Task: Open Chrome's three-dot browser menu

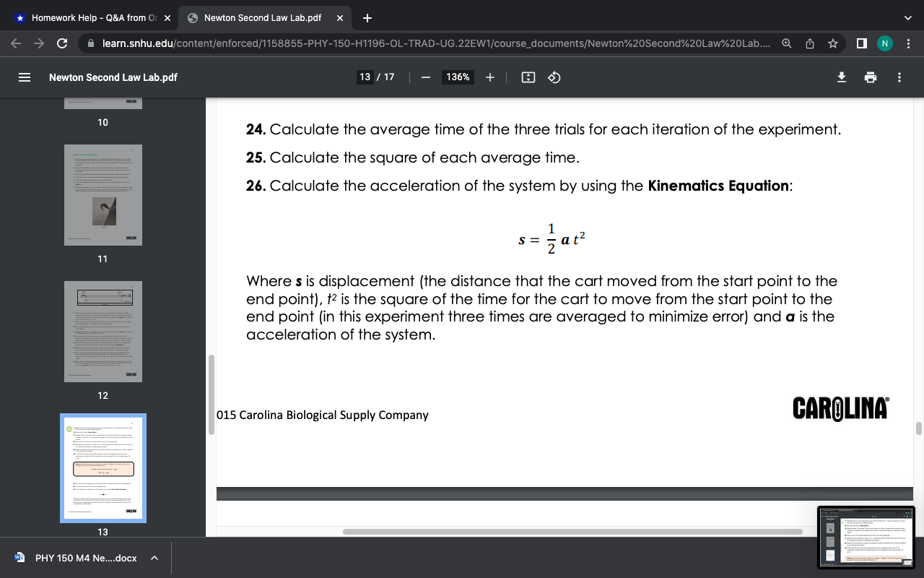Action: click(x=909, y=43)
